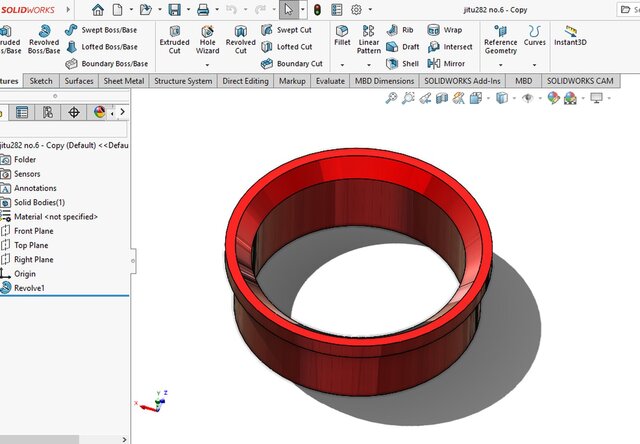
Task: Choose Revolved Boss/Base tool
Action: click(x=44, y=40)
